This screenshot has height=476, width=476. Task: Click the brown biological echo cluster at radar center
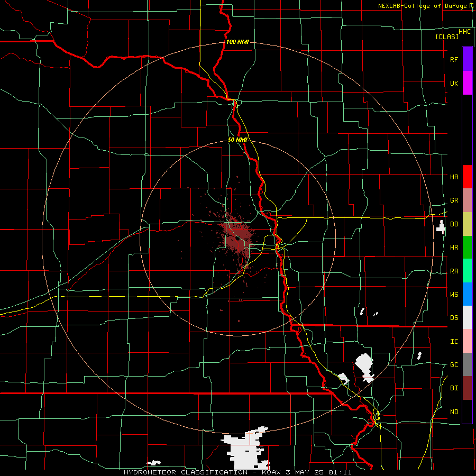(237, 237)
